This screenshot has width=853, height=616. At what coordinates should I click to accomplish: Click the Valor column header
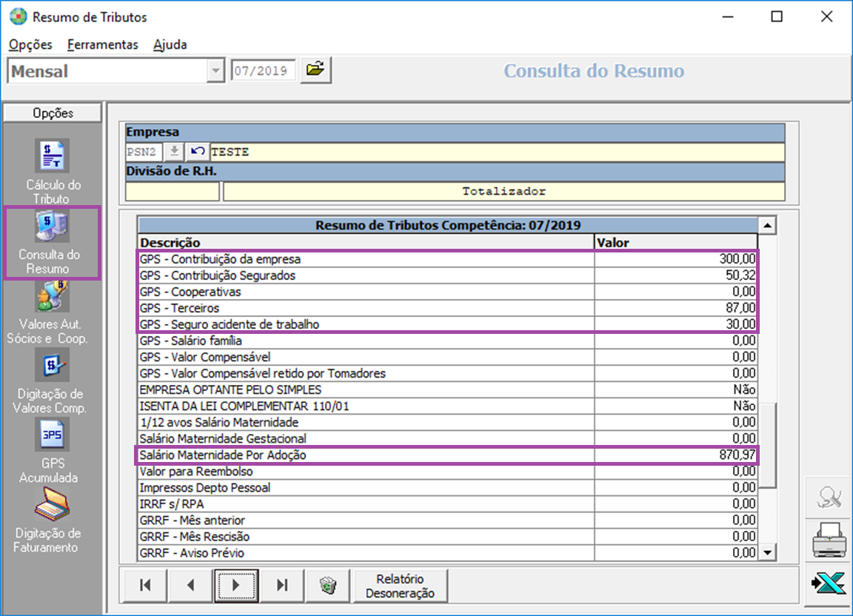(x=675, y=243)
